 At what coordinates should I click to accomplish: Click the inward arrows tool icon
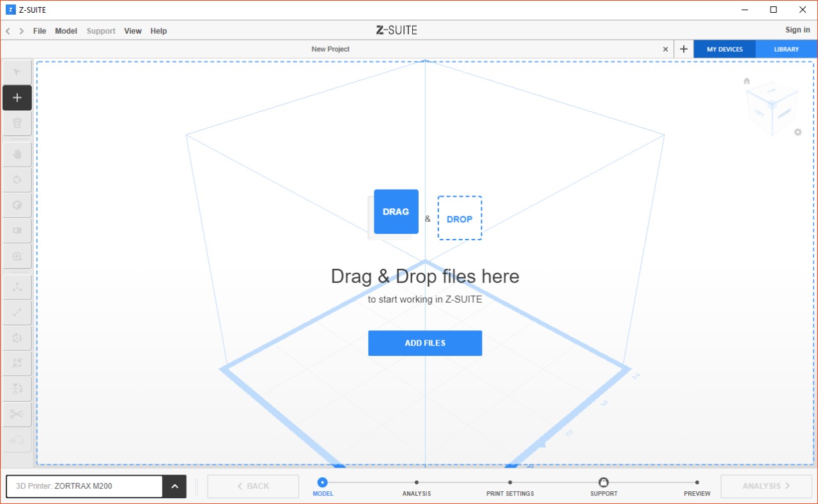click(17, 363)
